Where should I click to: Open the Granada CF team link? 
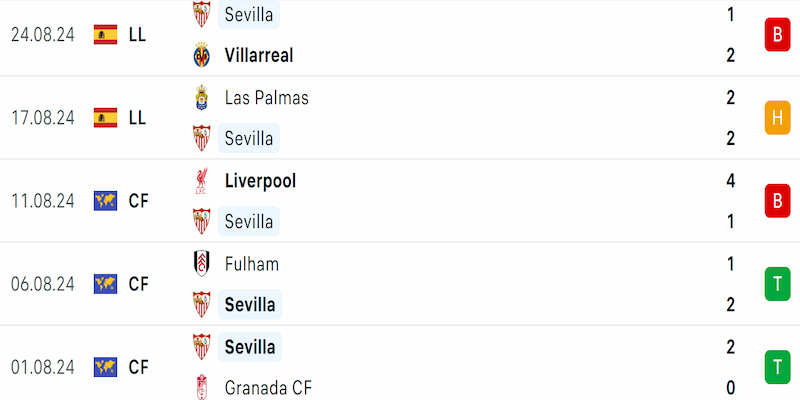click(268, 388)
